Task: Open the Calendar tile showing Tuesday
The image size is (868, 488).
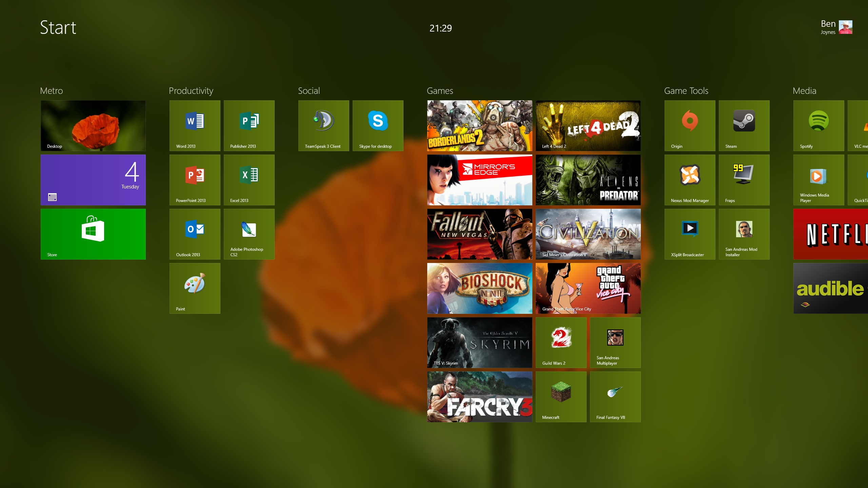Action: [93, 180]
